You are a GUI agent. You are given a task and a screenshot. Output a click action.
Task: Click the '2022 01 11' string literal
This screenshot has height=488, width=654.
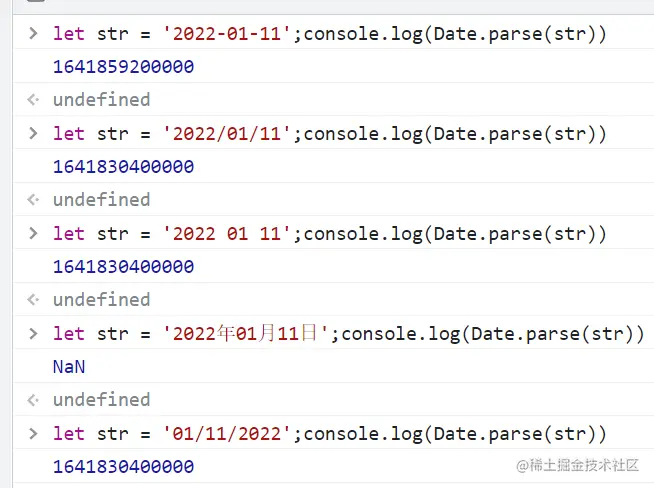pyautogui.click(x=229, y=234)
